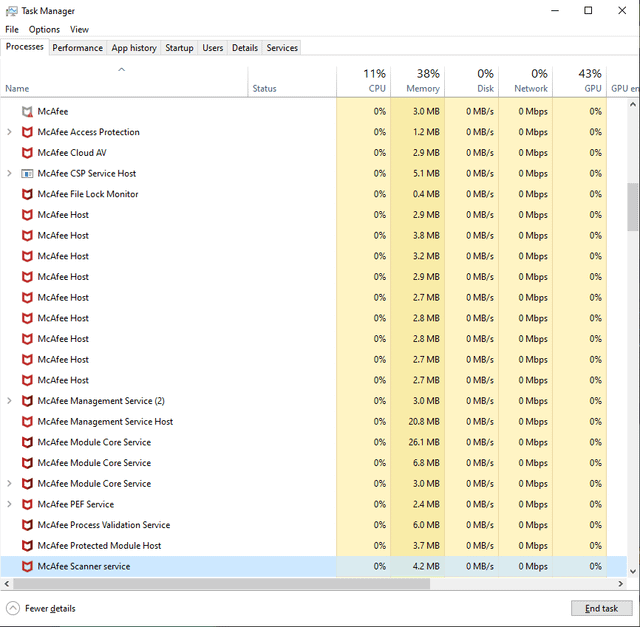Click the McAfee File Lock Monitor icon

point(27,194)
